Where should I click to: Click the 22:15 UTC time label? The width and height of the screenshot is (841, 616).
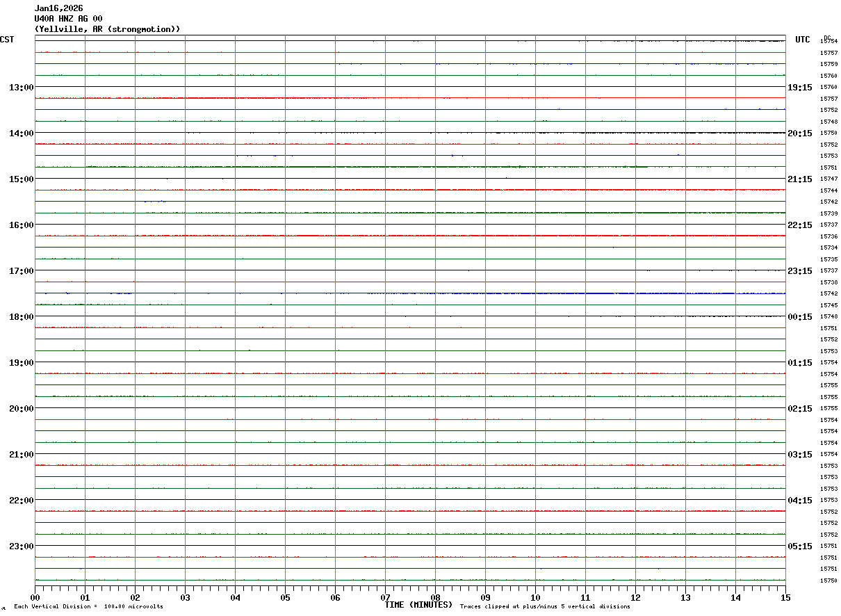coord(800,225)
